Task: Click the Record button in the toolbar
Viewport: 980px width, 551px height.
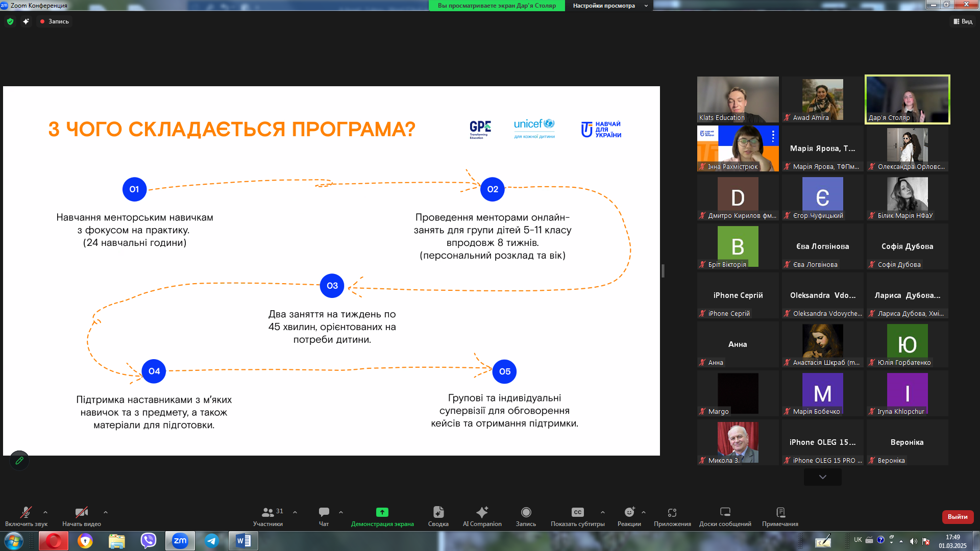Action: pos(526,516)
